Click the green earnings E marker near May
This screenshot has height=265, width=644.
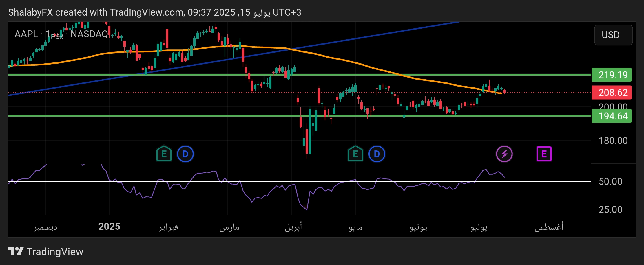coord(355,154)
